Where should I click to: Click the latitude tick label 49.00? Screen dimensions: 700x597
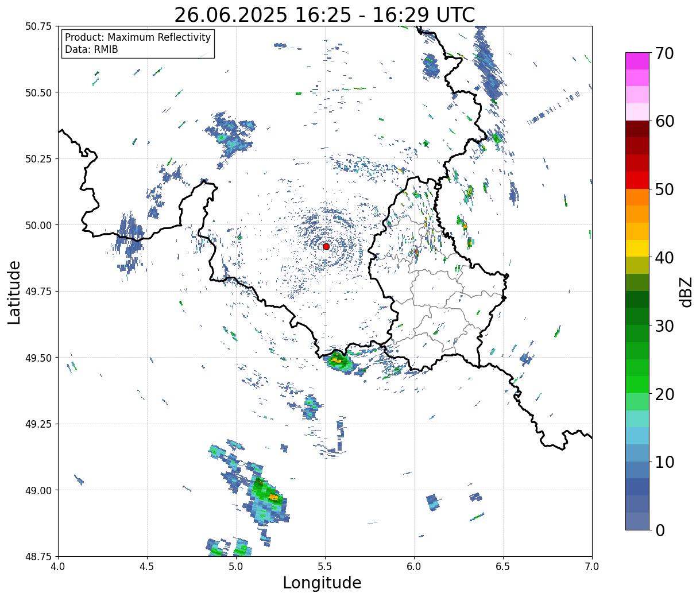click(x=38, y=490)
